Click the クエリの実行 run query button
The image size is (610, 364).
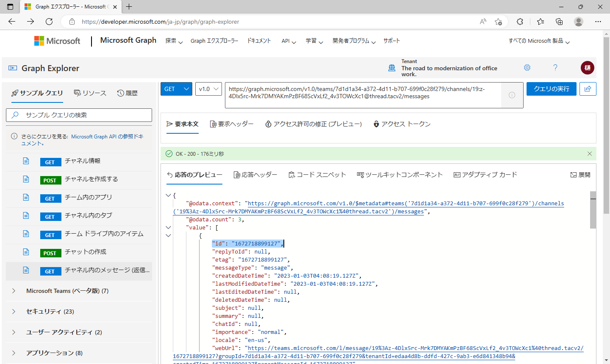coord(552,89)
